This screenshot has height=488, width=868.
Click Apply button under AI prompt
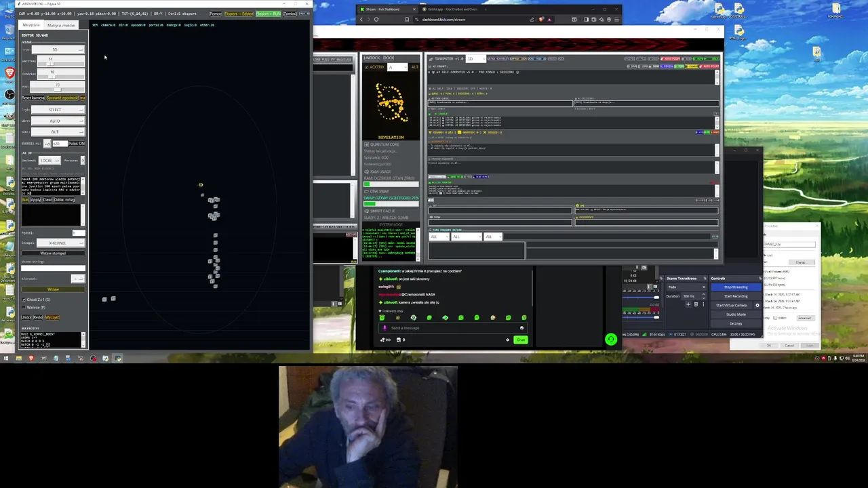pyautogui.click(x=36, y=200)
